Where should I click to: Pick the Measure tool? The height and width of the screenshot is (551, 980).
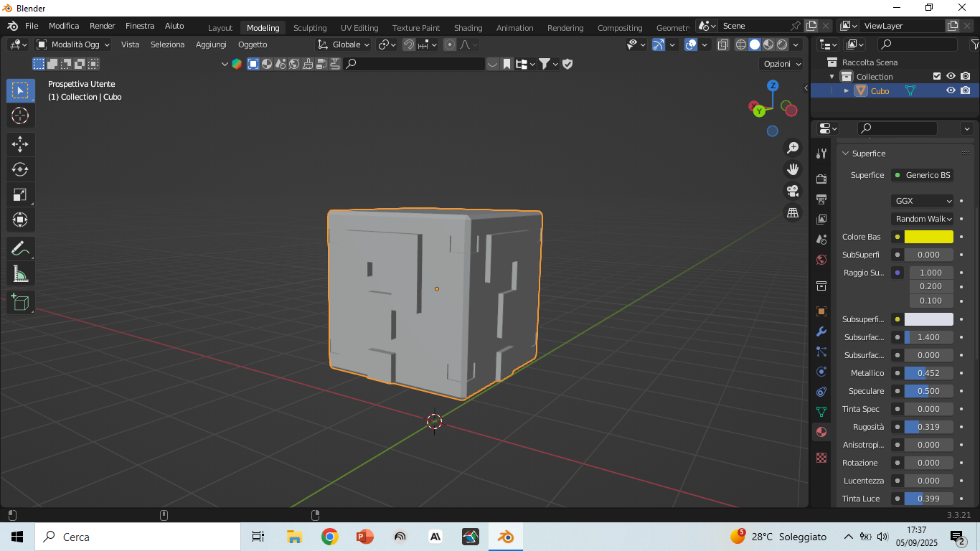[x=20, y=274]
